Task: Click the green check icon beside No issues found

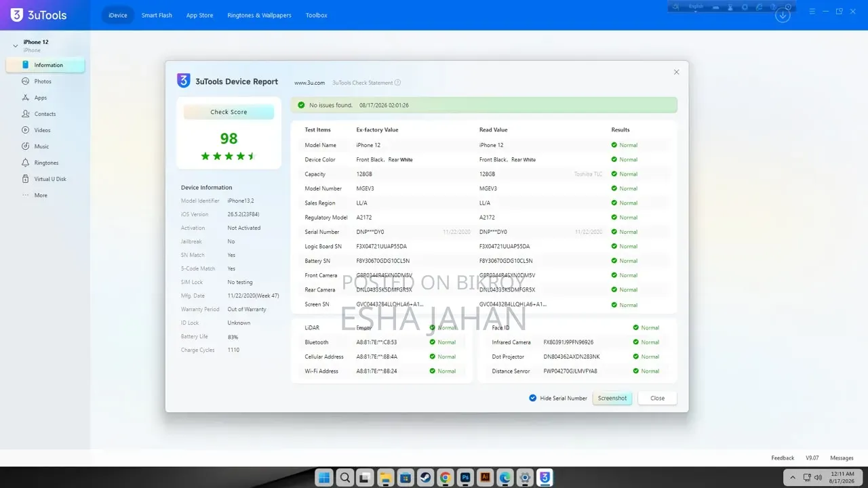Action: pos(301,105)
